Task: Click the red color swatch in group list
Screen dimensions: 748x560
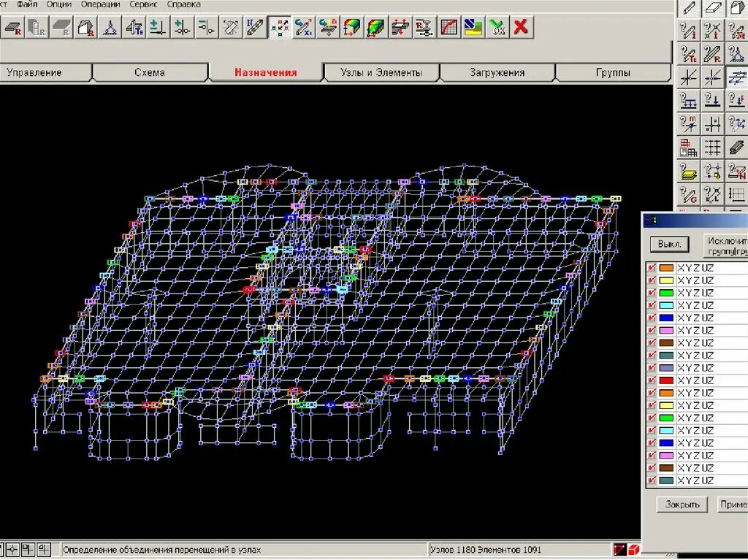Action: [666, 380]
